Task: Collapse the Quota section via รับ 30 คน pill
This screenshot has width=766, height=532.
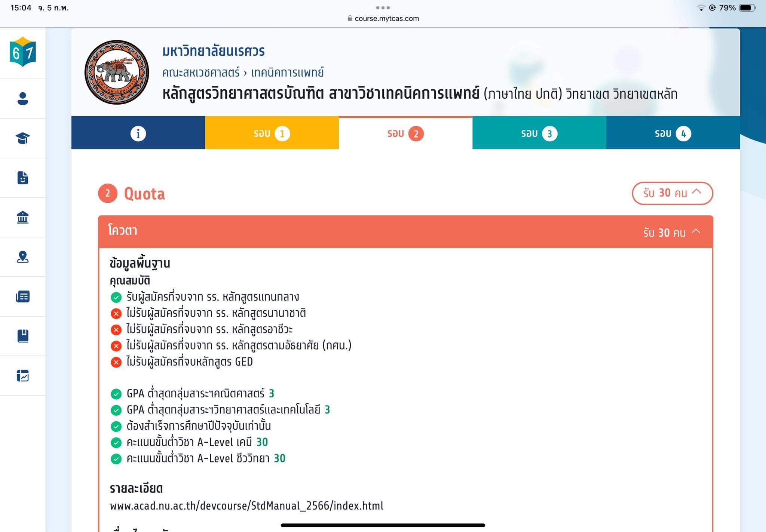Action: [672, 193]
